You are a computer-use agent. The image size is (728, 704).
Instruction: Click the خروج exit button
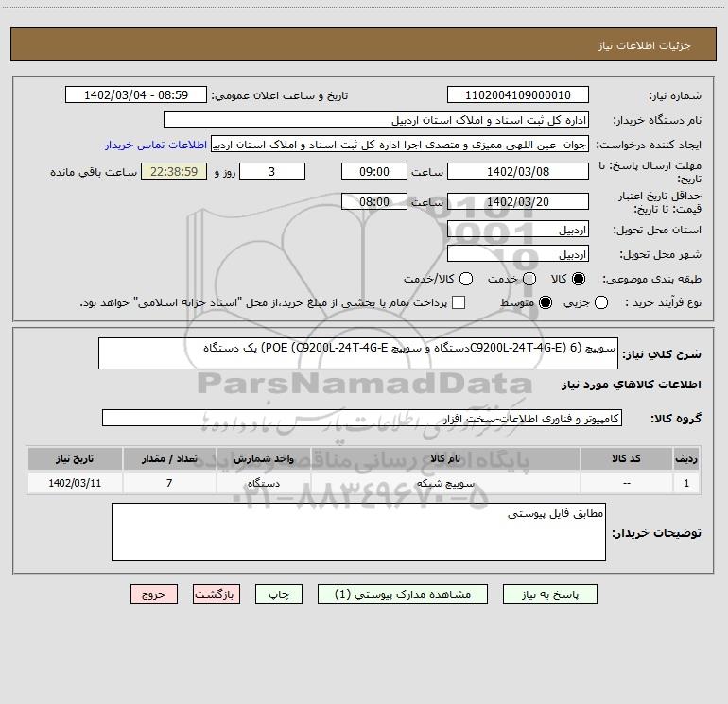pos(154,594)
